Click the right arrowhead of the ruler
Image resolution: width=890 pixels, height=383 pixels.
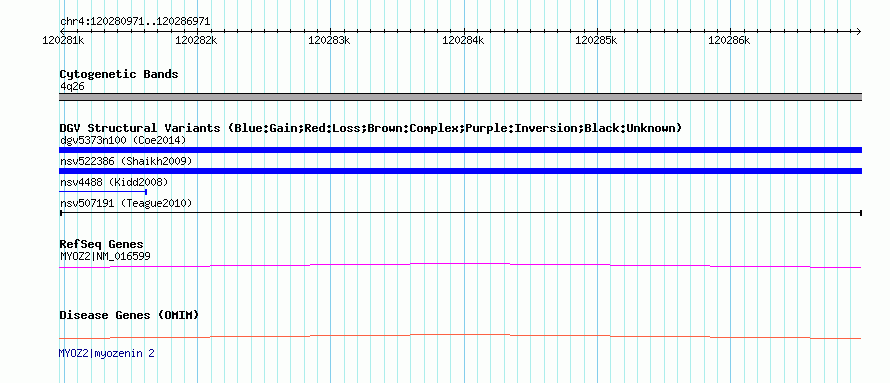click(x=858, y=31)
